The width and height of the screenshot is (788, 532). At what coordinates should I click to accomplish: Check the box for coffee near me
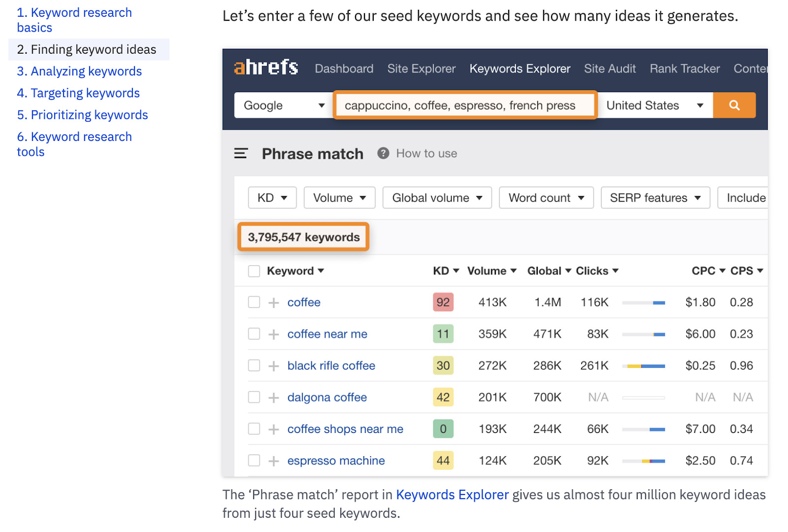(254, 334)
